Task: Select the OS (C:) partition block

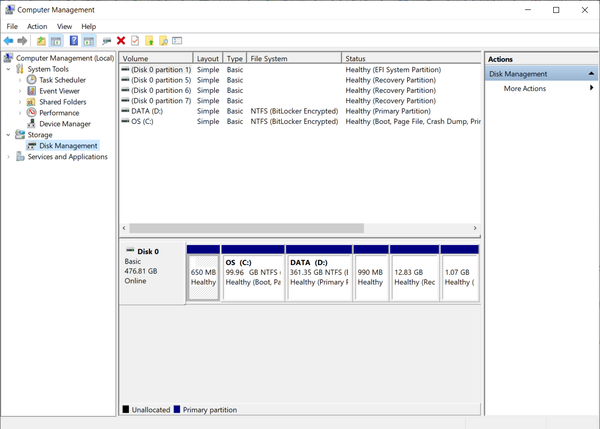Action: point(252,272)
